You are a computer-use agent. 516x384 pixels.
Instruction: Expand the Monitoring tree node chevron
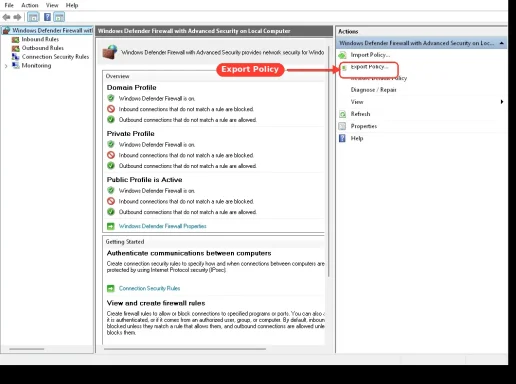[x=6, y=66]
